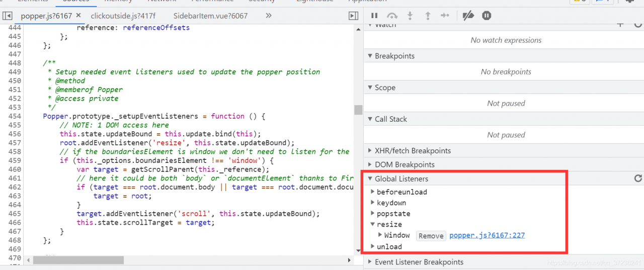Step into next function call
The height and width of the screenshot is (270, 644).
(410, 16)
